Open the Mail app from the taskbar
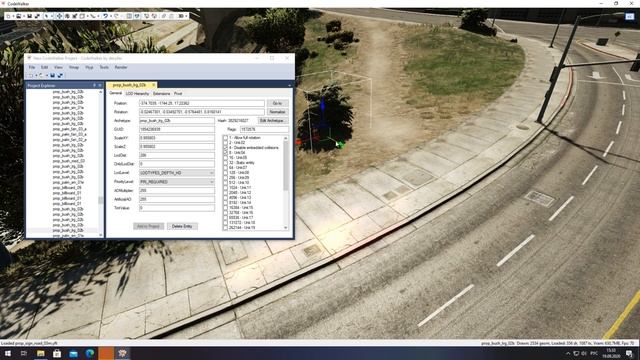Image resolution: width=640 pixels, height=360 pixels. (x=73, y=353)
